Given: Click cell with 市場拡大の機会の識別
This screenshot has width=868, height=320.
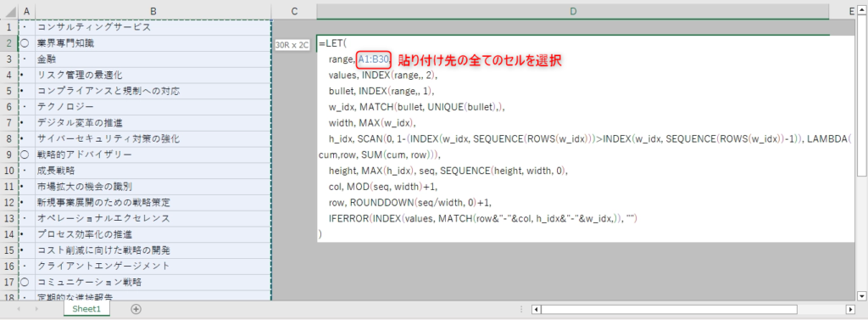Looking at the screenshot, I should tap(153, 187).
